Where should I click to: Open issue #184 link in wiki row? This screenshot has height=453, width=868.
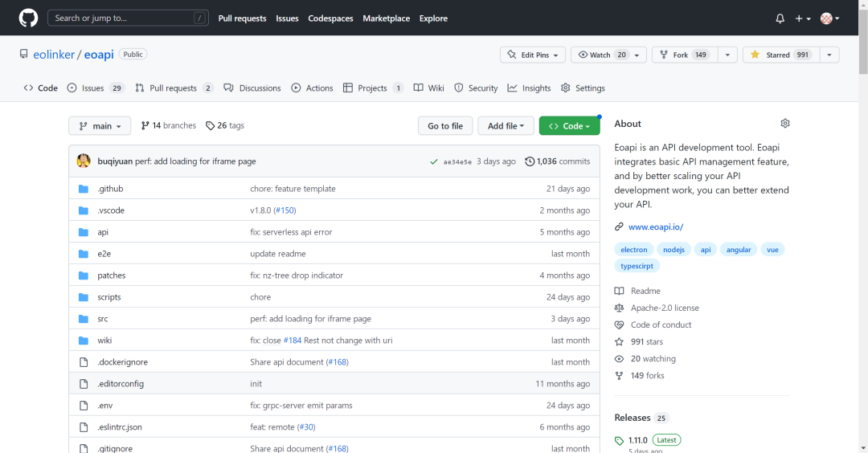coord(293,341)
